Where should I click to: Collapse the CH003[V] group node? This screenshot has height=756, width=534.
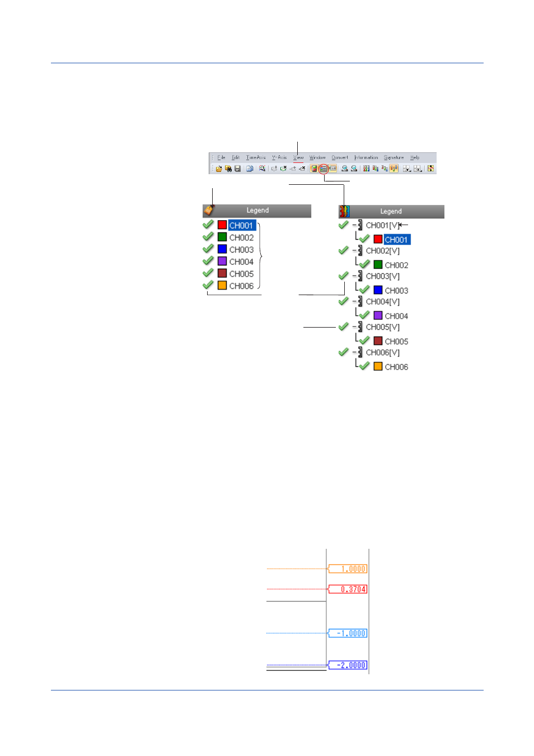(x=355, y=276)
